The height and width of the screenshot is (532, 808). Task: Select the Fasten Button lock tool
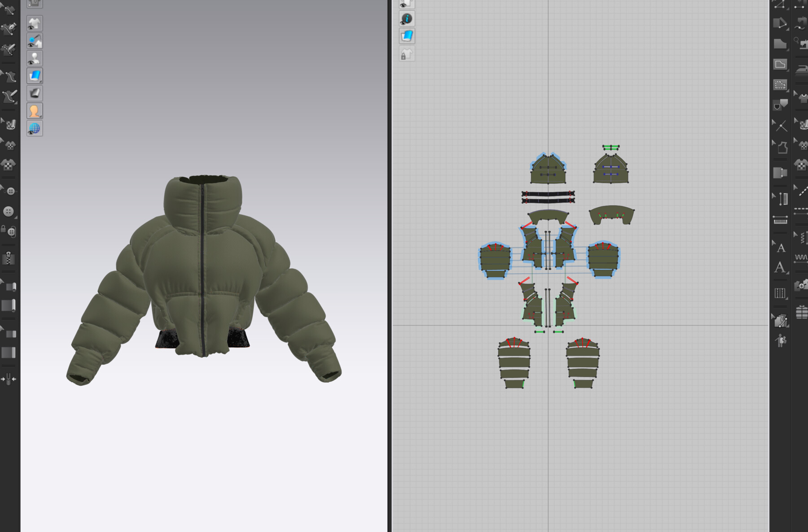click(9, 231)
